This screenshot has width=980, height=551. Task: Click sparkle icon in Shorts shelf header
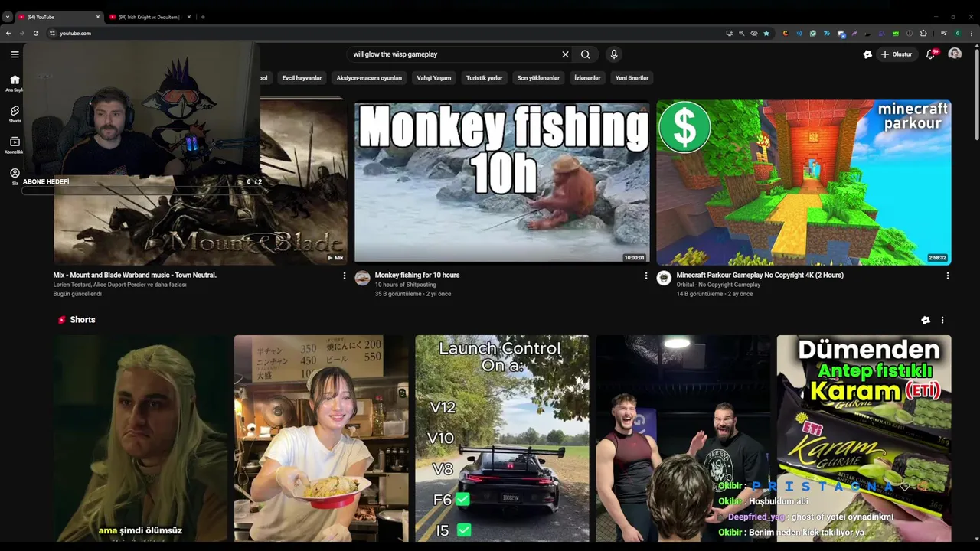tap(926, 320)
